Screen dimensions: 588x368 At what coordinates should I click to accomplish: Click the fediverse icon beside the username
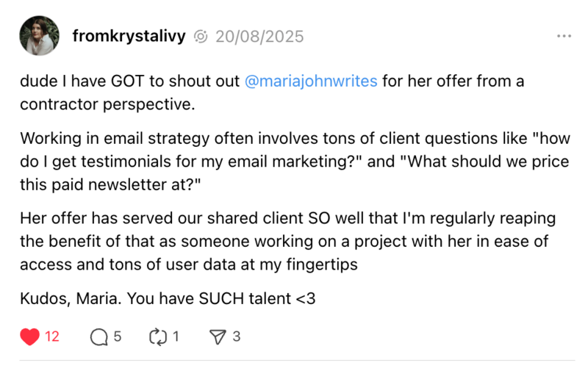200,37
